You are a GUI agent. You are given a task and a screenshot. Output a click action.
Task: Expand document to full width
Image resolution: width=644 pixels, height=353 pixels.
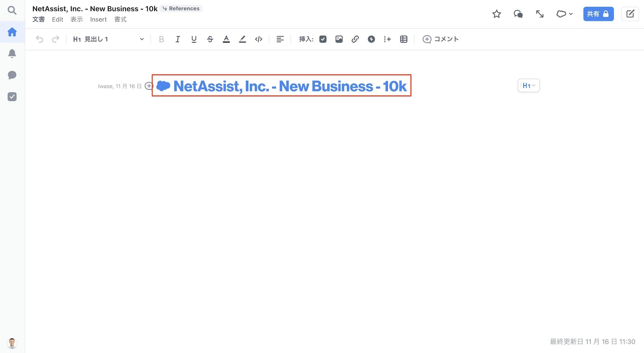[540, 14]
